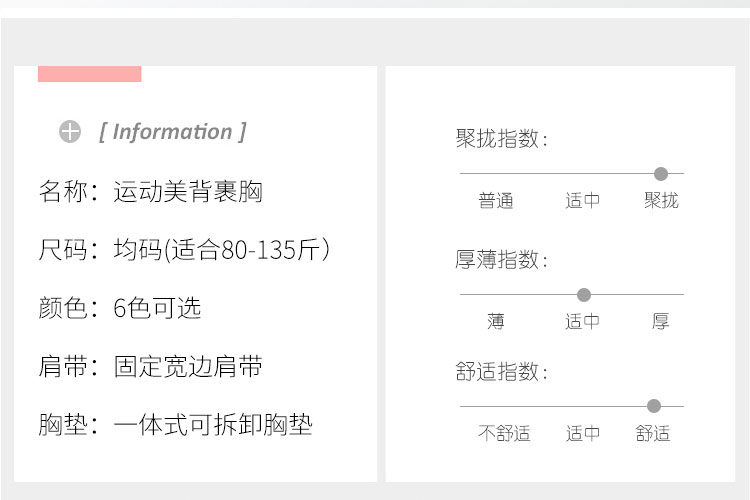This screenshot has width=750, height=500.
Task: Click the 舒适指数 slider handle
Action: tap(654, 406)
